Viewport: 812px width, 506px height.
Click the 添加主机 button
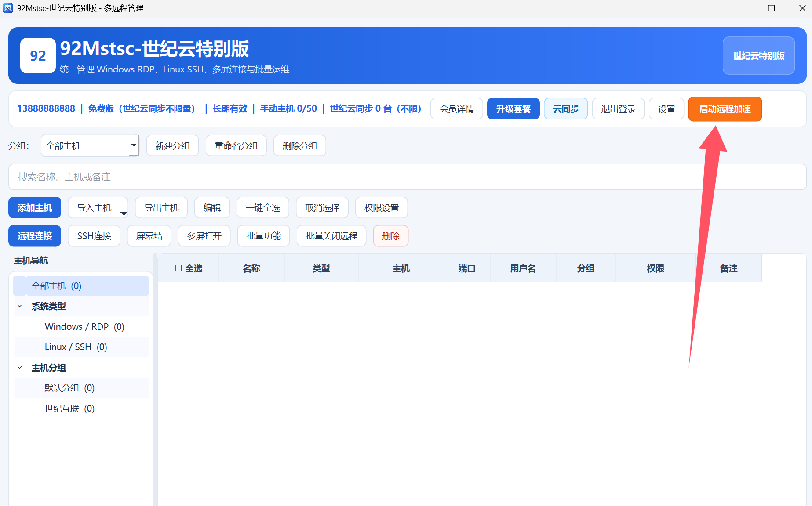coord(35,208)
